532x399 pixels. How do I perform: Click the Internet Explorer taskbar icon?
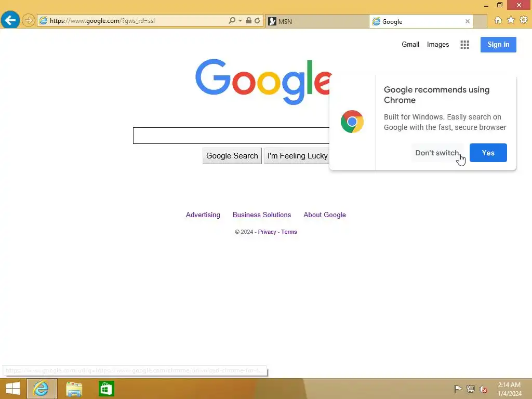click(x=41, y=389)
